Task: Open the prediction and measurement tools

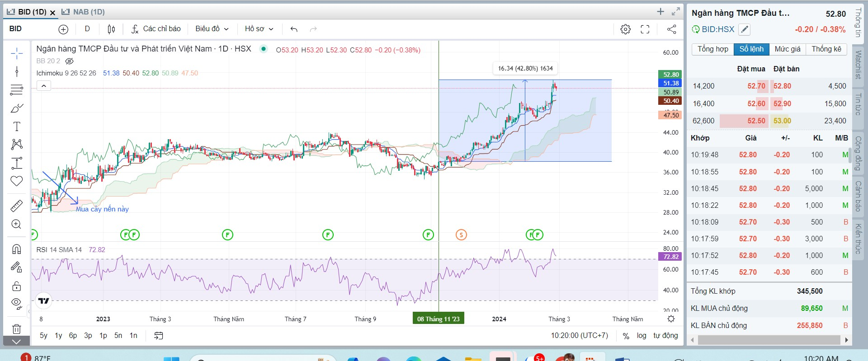Action: click(x=17, y=163)
